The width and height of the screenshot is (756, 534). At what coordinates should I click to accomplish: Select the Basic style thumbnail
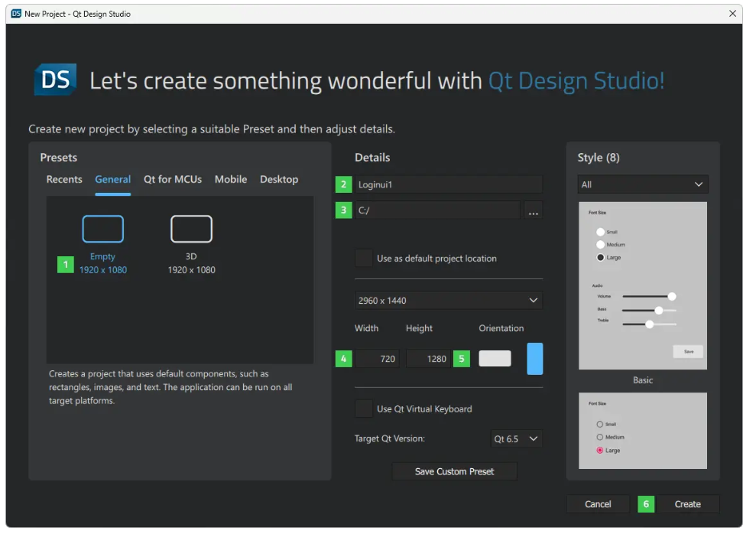pos(643,285)
